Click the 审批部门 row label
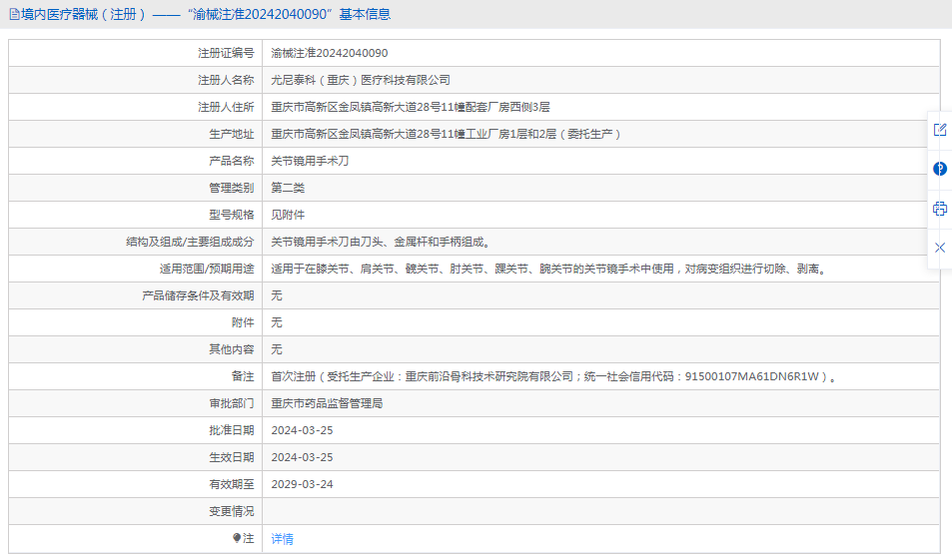 tap(232, 403)
